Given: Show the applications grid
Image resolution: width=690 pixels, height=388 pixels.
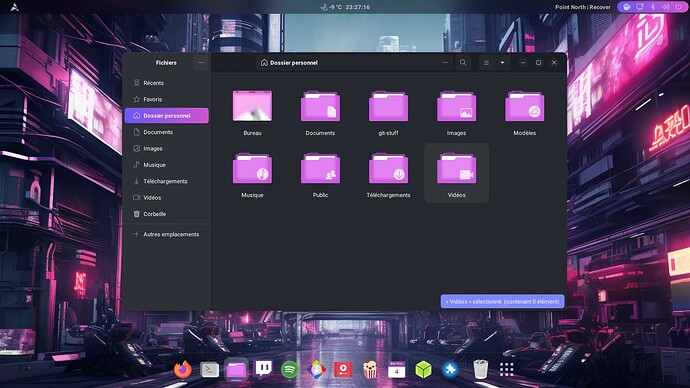Looking at the screenshot, I should 506,370.
